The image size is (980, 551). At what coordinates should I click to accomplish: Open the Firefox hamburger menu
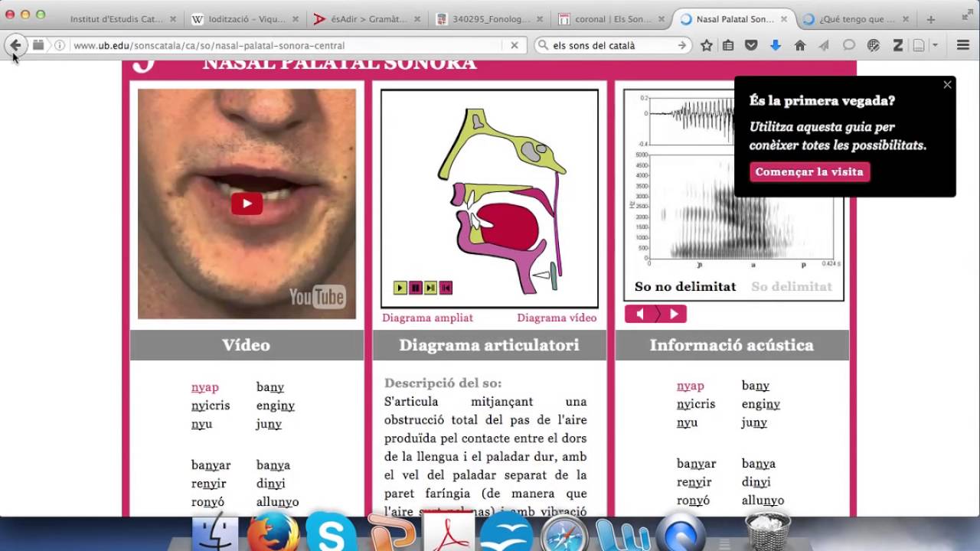pos(963,46)
